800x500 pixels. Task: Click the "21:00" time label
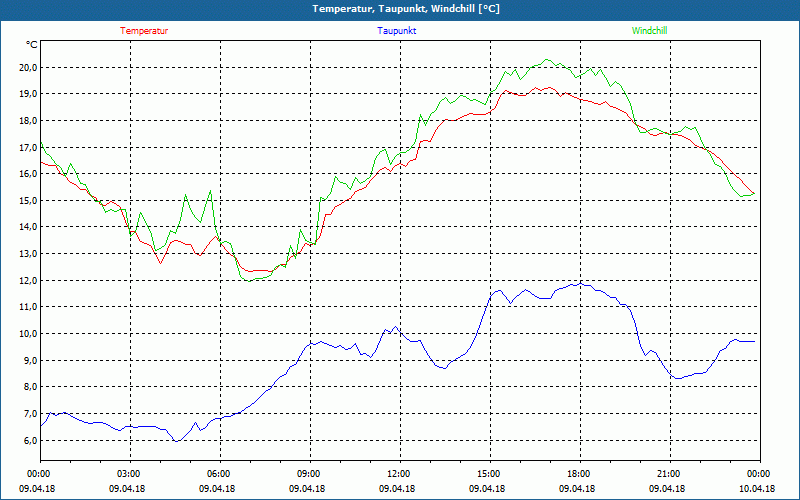pyautogui.click(x=667, y=474)
